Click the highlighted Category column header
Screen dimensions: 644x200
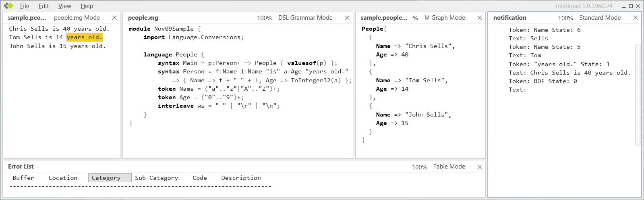click(110, 178)
